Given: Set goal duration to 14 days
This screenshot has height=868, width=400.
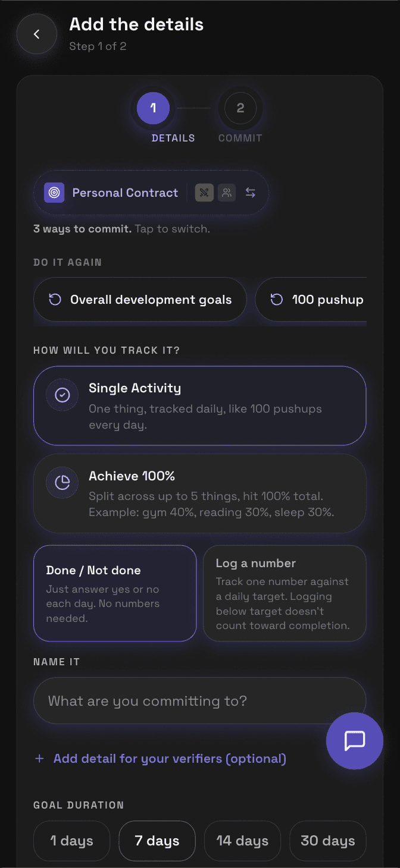Looking at the screenshot, I should pos(242,841).
